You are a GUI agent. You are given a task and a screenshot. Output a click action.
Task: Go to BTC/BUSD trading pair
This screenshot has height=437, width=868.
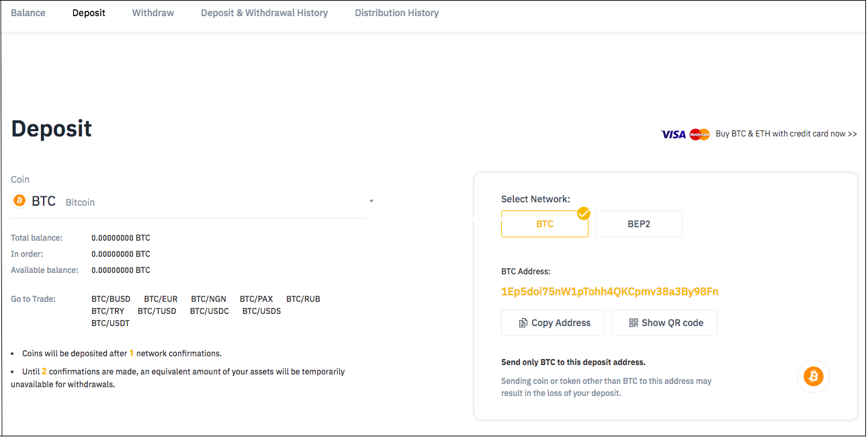pos(111,299)
